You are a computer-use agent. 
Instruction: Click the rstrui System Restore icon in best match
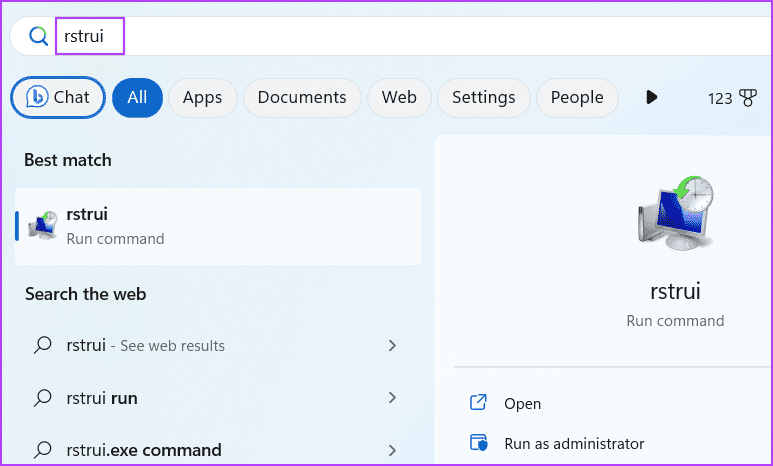click(x=43, y=225)
